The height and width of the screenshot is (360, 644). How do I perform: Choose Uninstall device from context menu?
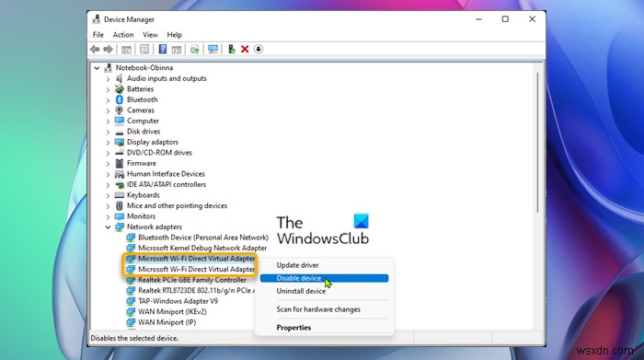[324, 291]
